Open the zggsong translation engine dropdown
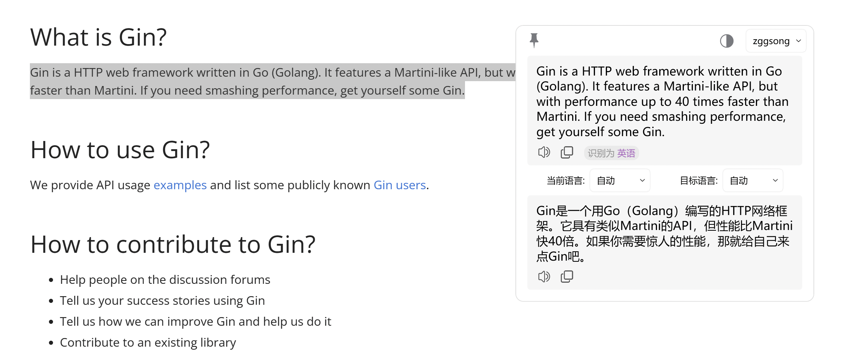This screenshot has height=359, width=868. (x=776, y=41)
